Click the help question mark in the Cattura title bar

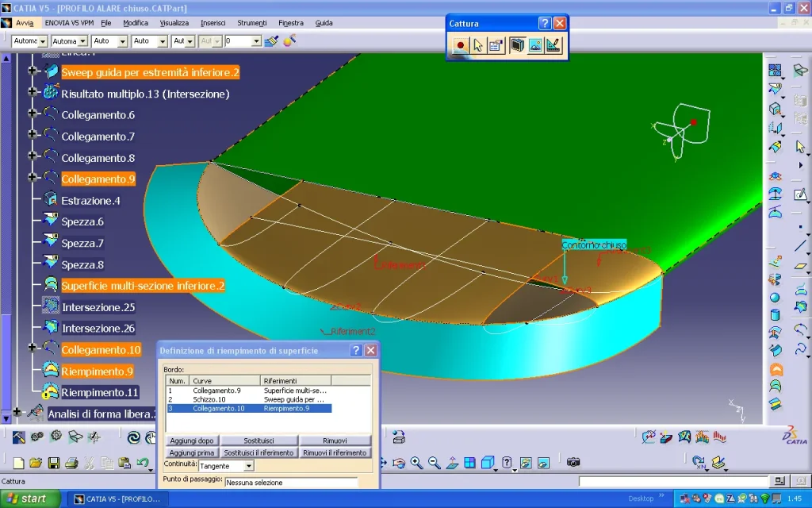[x=544, y=23]
